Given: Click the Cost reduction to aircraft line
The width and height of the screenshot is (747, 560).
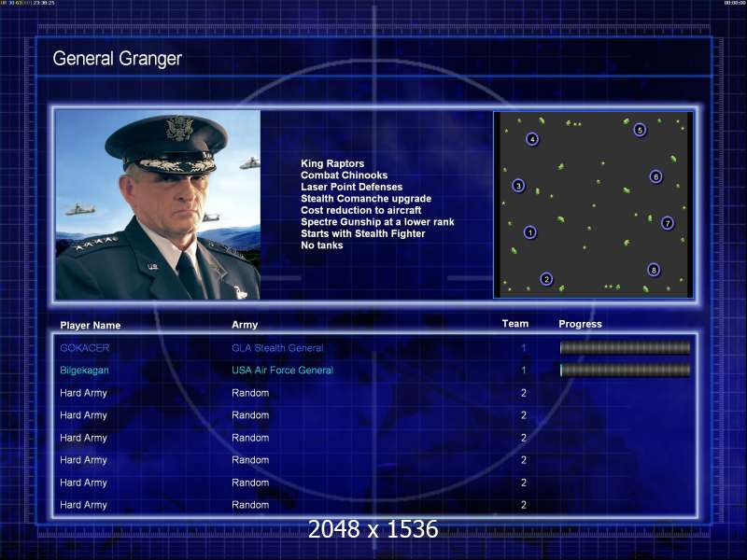Looking at the screenshot, I should click(x=361, y=210).
